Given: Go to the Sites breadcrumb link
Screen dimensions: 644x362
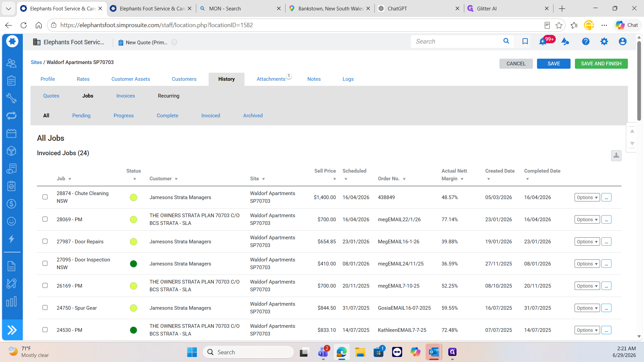Looking at the screenshot, I should point(36,62).
